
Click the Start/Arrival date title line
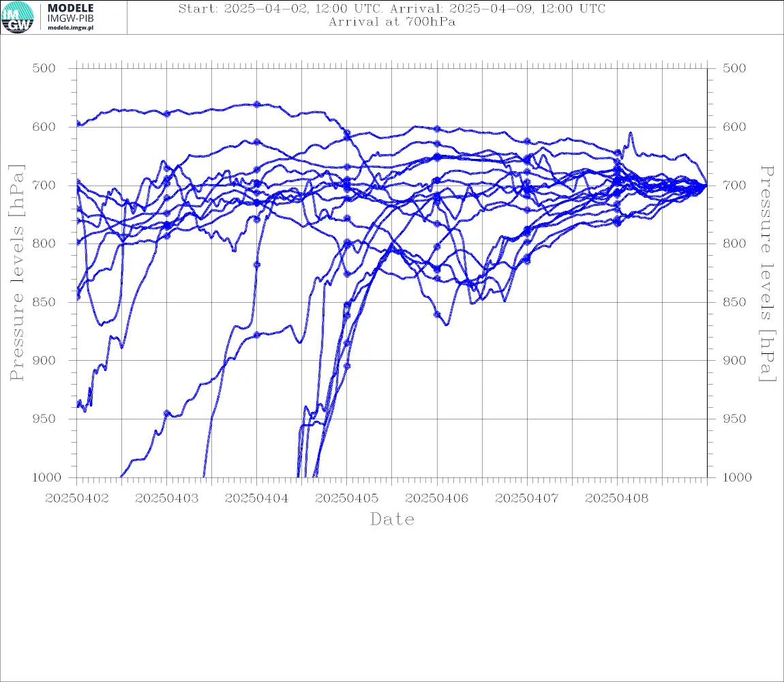[x=392, y=8]
